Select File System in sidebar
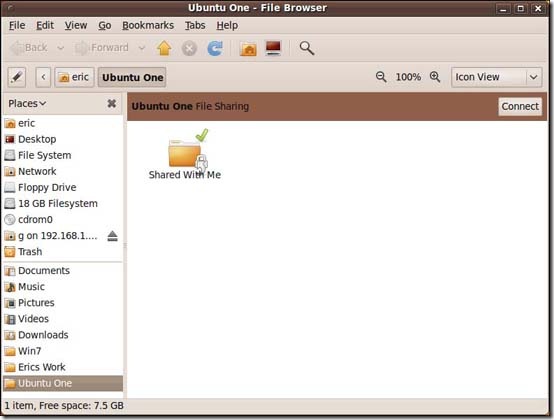 pyautogui.click(x=63, y=155)
